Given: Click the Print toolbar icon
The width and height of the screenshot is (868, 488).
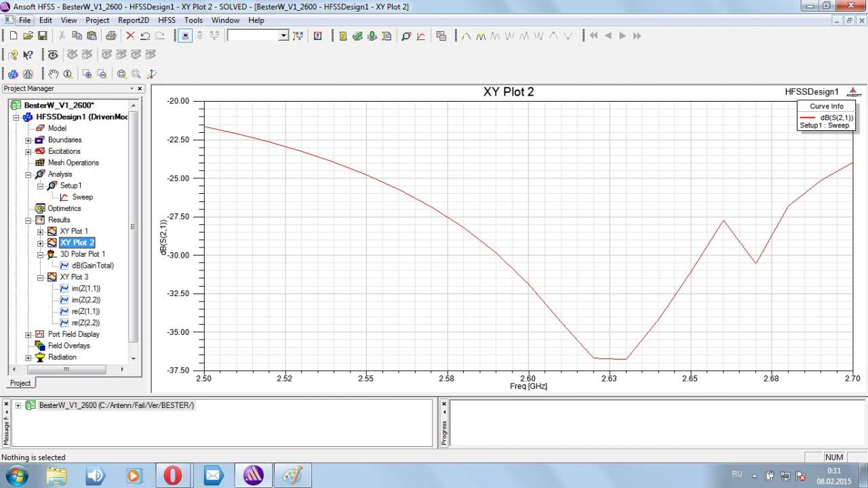Looking at the screenshot, I should tap(111, 36).
